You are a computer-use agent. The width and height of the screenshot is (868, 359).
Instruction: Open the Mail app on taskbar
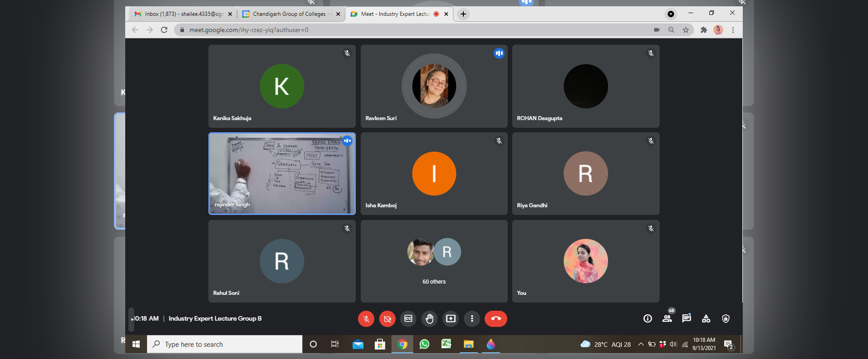click(x=358, y=344)
